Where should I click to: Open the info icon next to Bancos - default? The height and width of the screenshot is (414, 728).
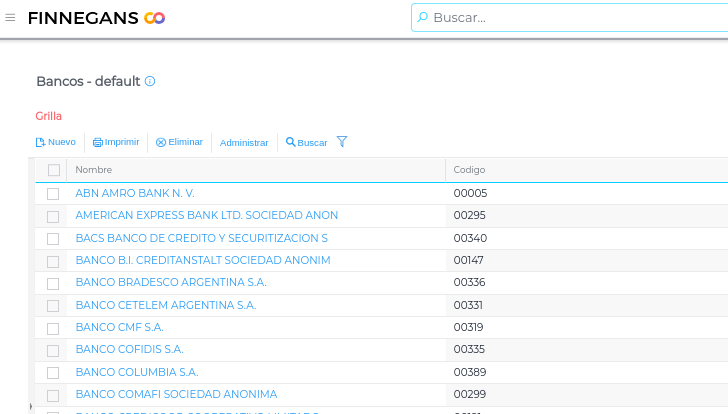(150, 81)
